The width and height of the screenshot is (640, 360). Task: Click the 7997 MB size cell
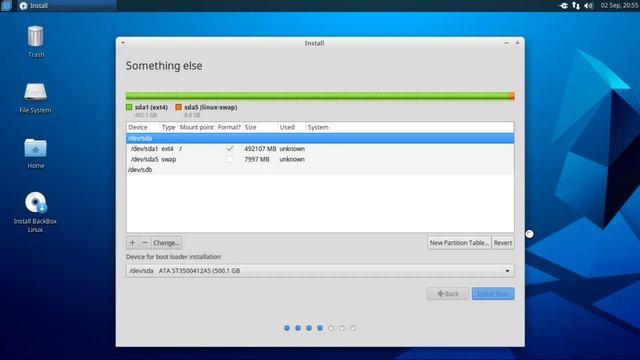tap(257, 159)
